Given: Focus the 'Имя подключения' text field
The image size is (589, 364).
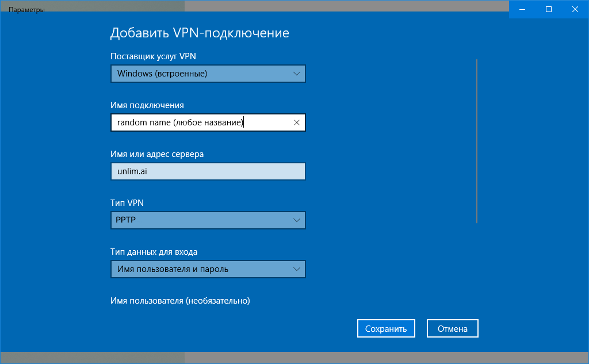Looking at the screenshot, I should 201,122.
